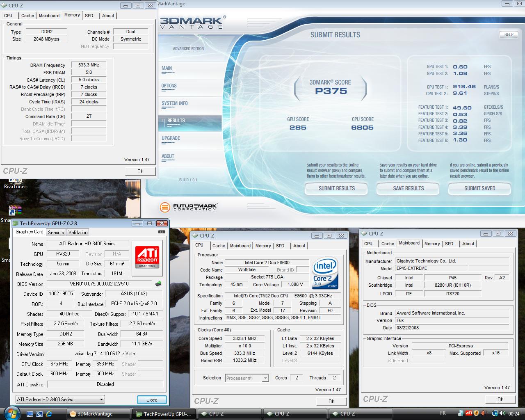The image size is (525, 420).
Task: Click the Intel Core 2 Duo logo
Action: point(325,273)
